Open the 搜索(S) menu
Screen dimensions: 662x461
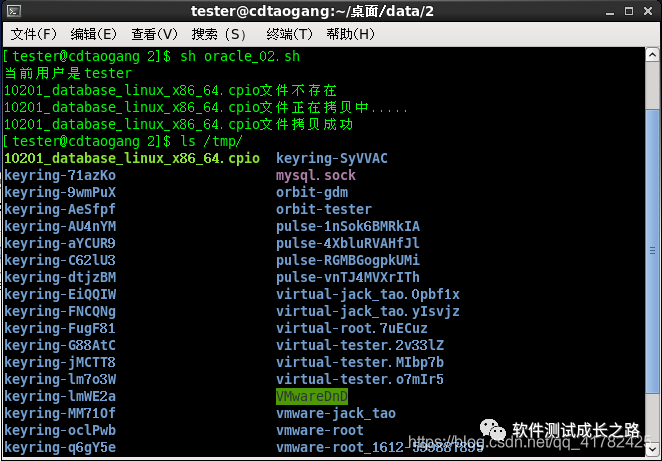point(219,34)
